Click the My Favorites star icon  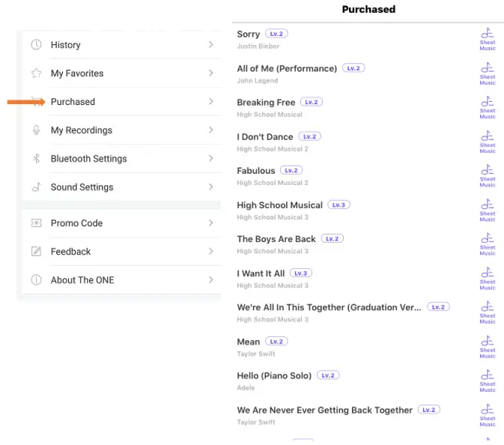tap(36, 73)
